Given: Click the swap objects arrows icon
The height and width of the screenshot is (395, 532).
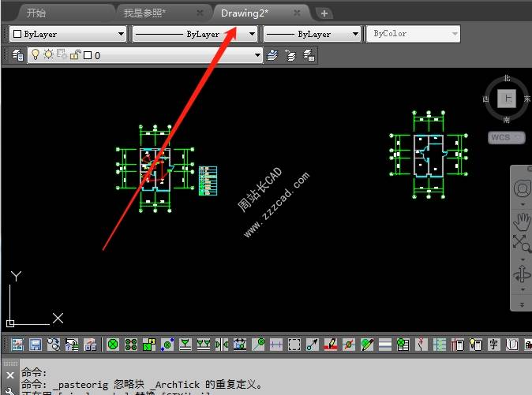Looking at the screenshot, I should coord(54,345).
